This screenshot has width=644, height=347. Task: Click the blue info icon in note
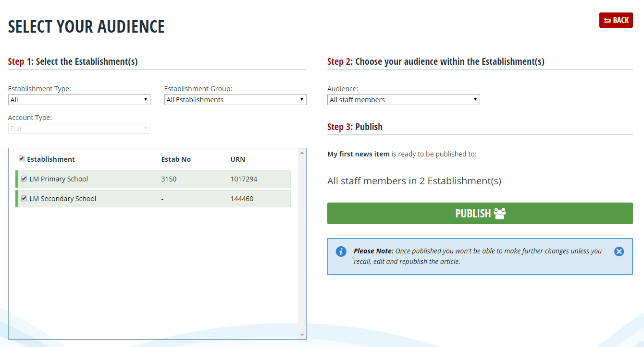click(x=341, y=251)
